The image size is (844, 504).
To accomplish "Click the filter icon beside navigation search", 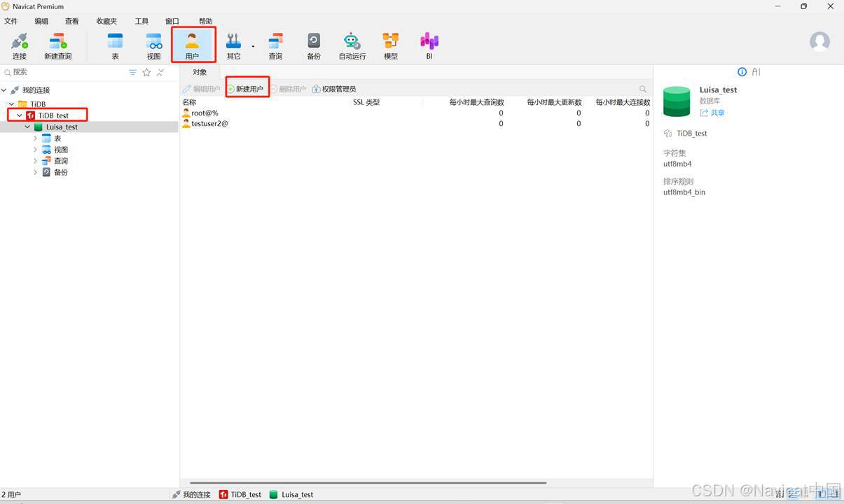I will pyautogui.click(x=133, y=72).
